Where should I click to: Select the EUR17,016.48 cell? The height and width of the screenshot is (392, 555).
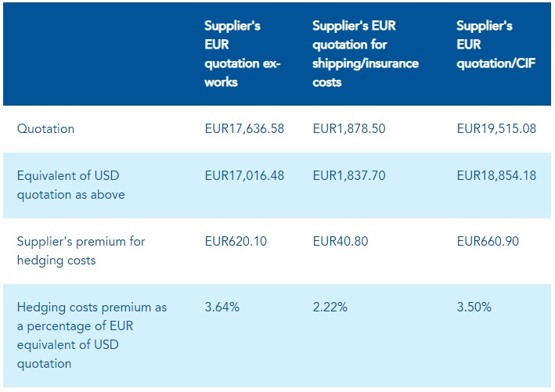244,176
